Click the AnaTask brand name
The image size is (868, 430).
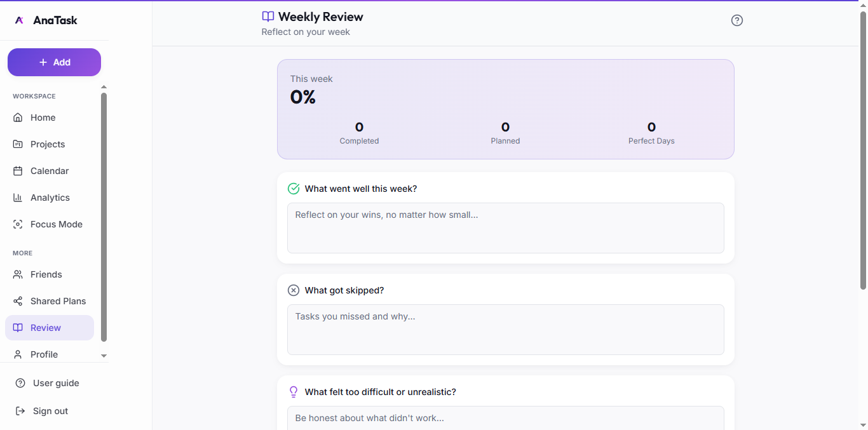click(x=55, y=20)
